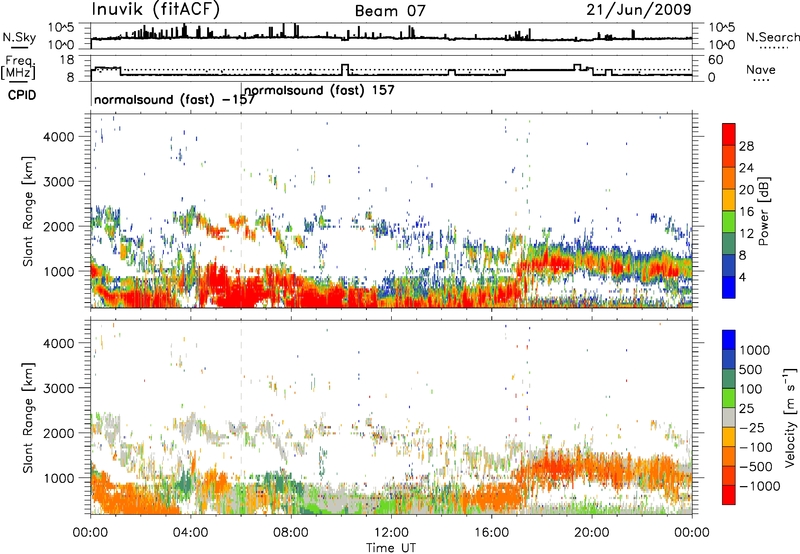Click the "normalsound (fast) 157" CPID text
The width and height of the screenshot is (800, 554).
[x=319, y=90]
